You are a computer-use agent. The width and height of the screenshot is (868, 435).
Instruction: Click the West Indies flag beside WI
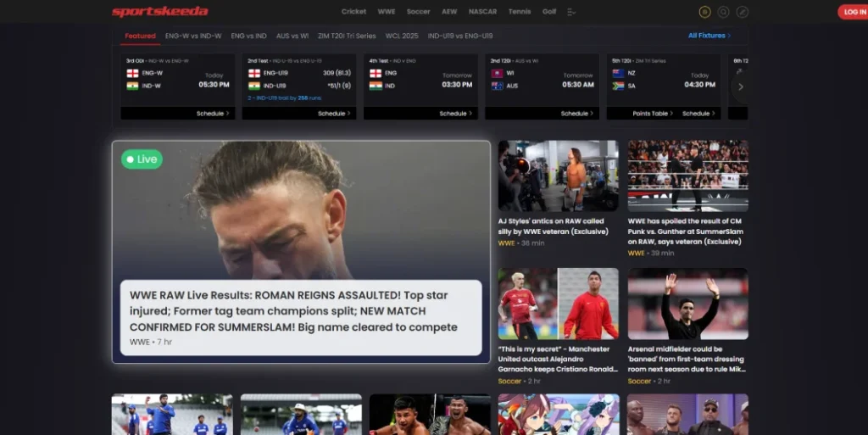click(497, 73)
